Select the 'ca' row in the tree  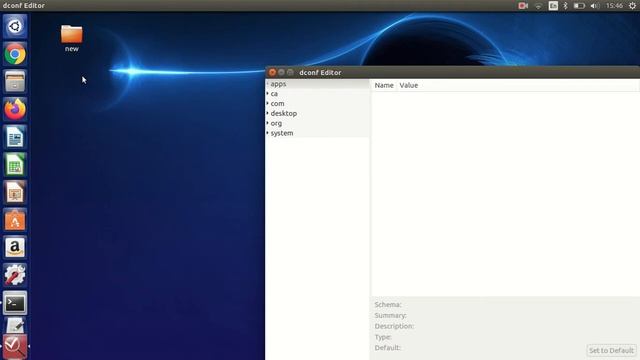(x=318, y=93)
